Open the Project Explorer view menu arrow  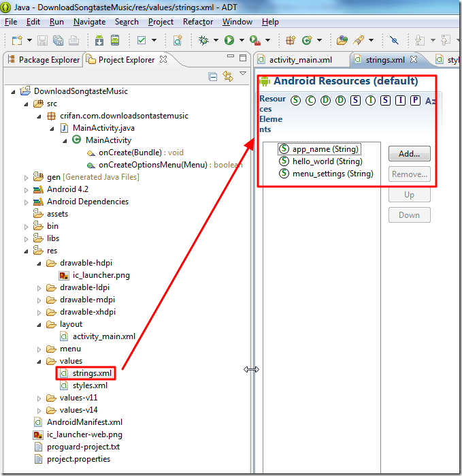click(243, 74)
